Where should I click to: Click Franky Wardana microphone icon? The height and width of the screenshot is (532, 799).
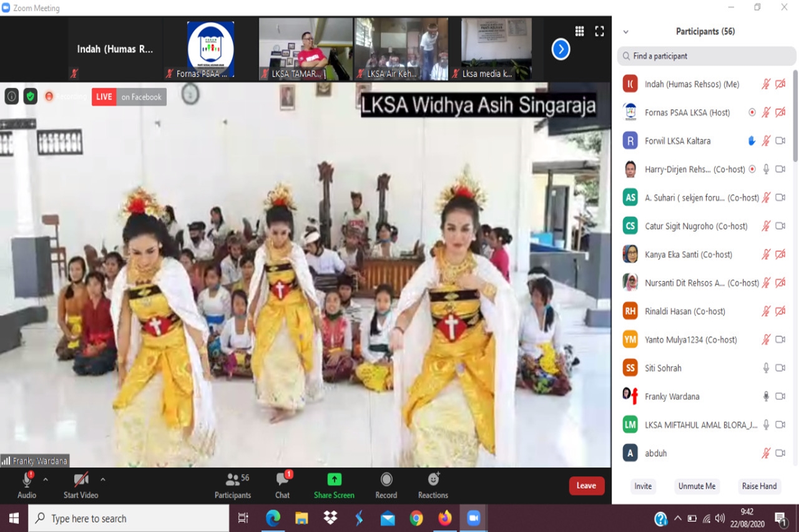click(766, 396)
